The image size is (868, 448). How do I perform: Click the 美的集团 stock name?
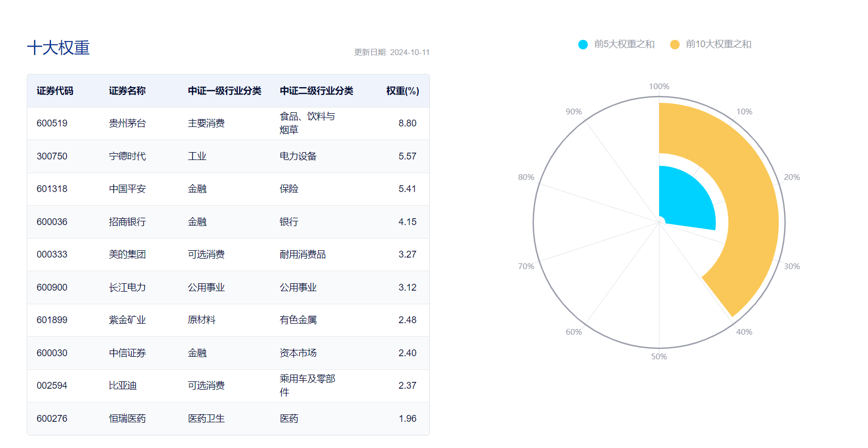pyautogui.click(x=127, y=254)
